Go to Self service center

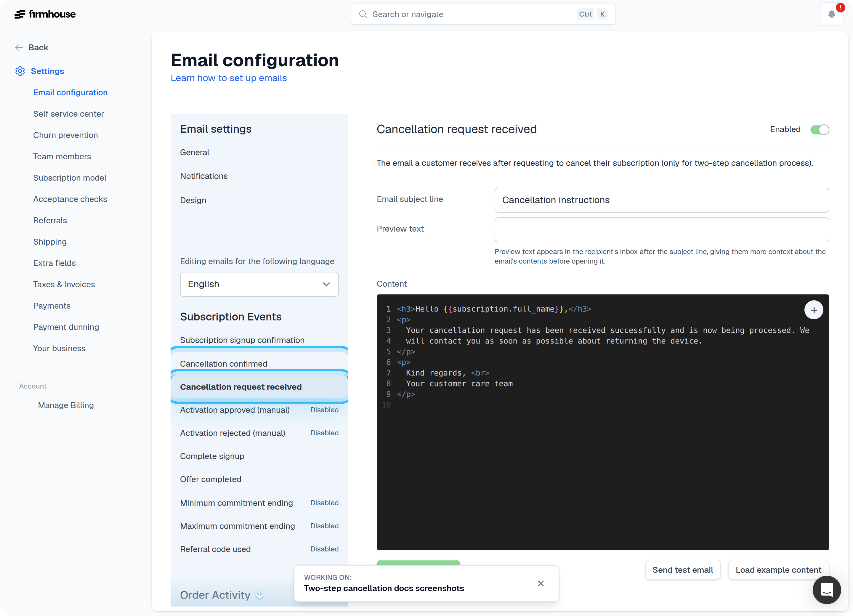68,114
